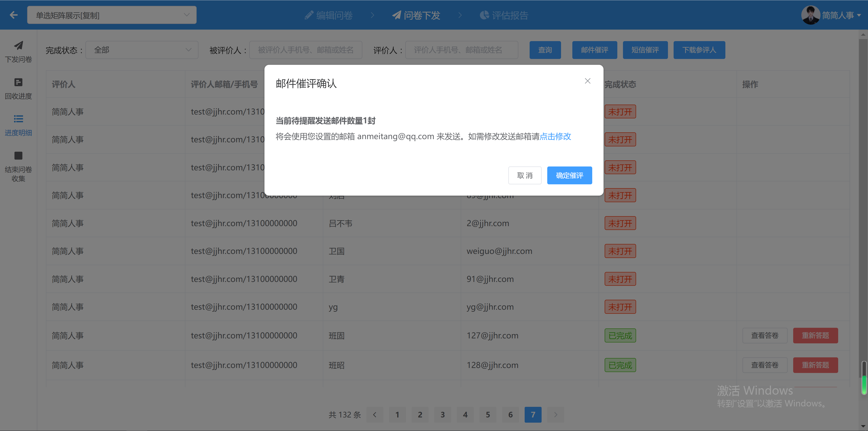This screenshot has width=868, height=431.
Task: Close the 邮件催评确认 dialog
Action: tap(588, 81)
